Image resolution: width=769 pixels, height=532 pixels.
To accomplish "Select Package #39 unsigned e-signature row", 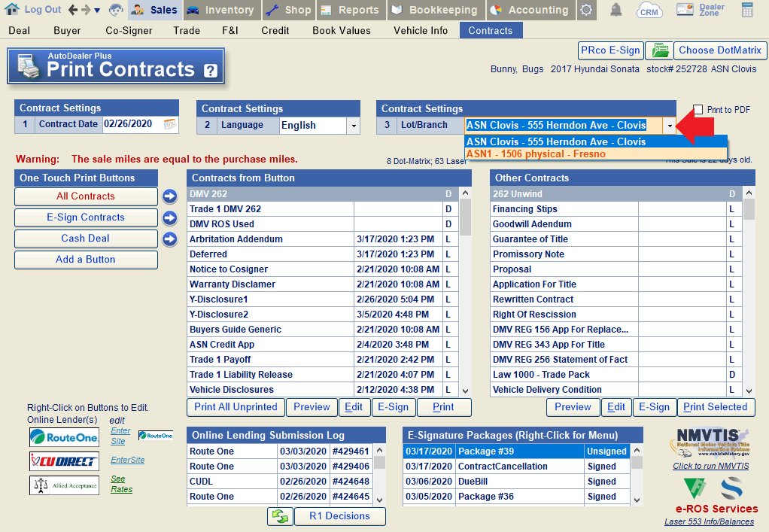I will [x=517, y=451].
